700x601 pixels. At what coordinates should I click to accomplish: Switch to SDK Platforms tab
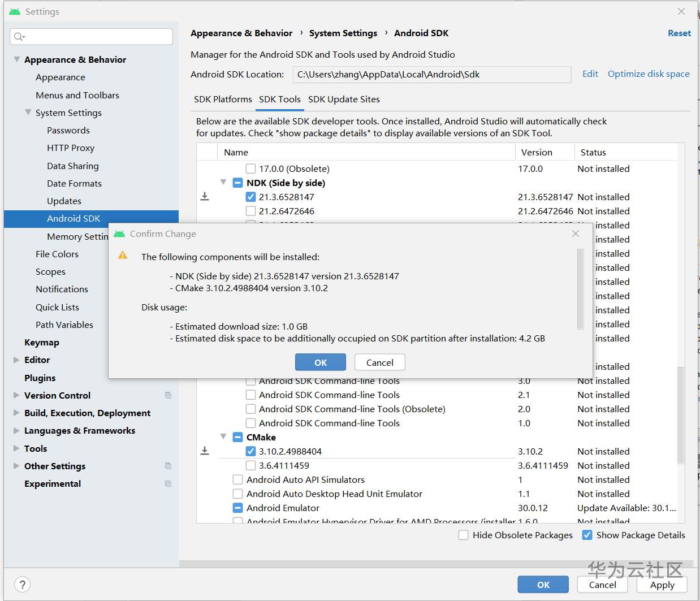(223, 100)
